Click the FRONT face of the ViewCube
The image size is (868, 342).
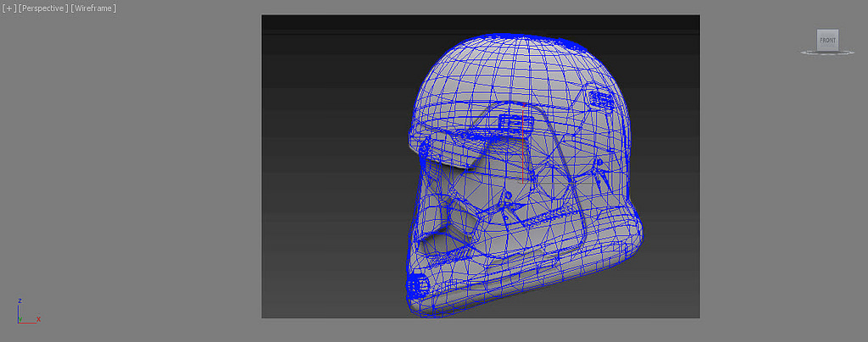827,41
